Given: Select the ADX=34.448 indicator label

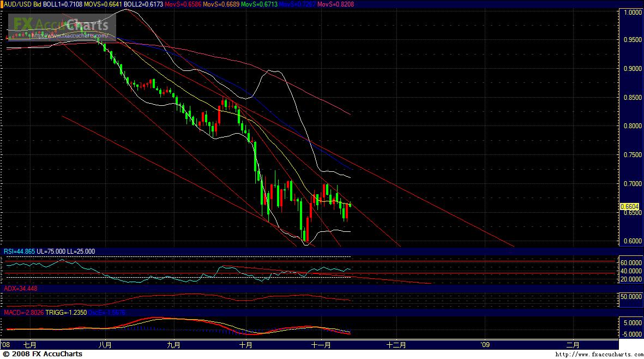Looking at the screenshot, I should tap(21, 289).
